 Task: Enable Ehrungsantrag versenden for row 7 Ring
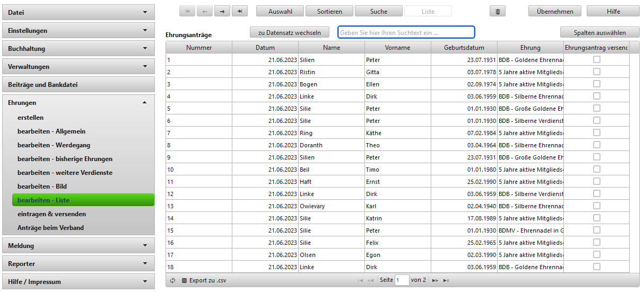click(x=597, y=132)
